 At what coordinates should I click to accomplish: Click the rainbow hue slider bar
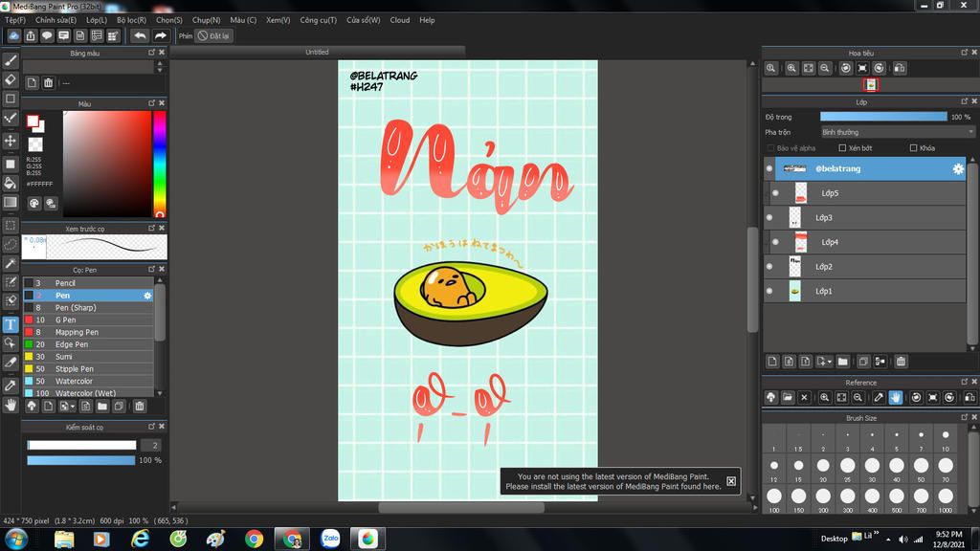click(160, 164)
